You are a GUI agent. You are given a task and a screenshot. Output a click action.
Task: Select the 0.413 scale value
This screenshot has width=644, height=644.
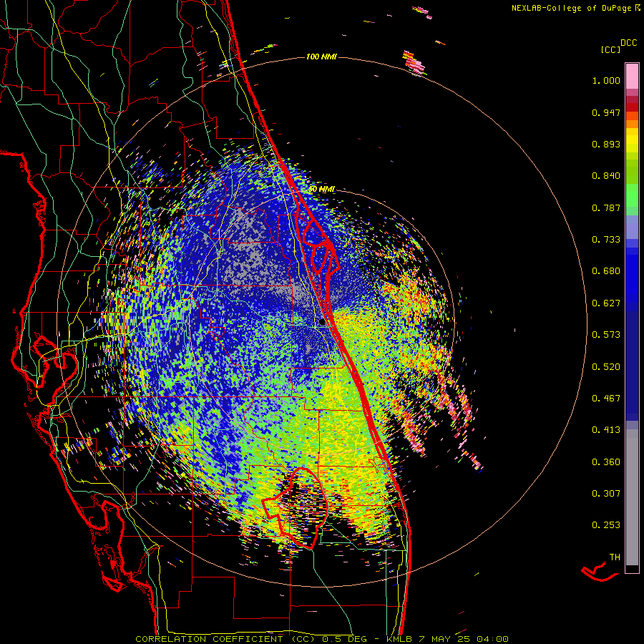tap(606, 430)
